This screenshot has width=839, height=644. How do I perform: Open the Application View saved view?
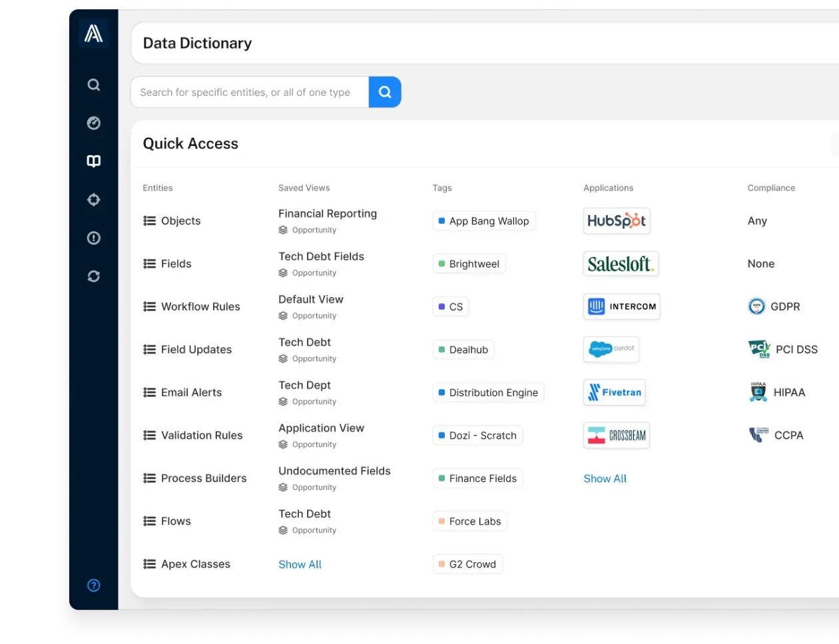click(321, 428)
